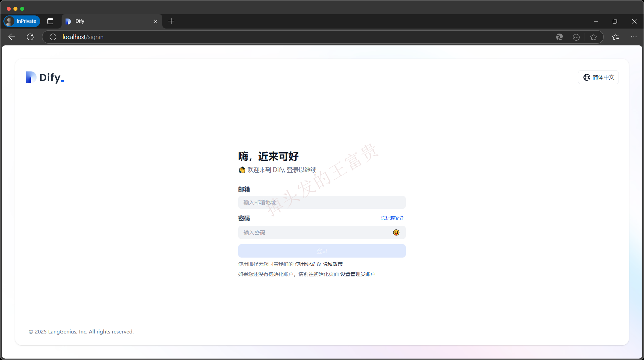Screen dimensions: 644x360
Task: Open the 简体中文 language selector
Action: click(x=598, y=77)
